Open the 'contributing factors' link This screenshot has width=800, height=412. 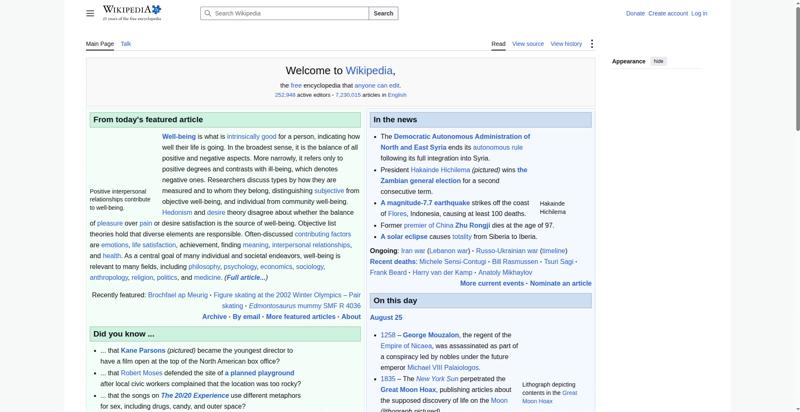pos(323,234)
